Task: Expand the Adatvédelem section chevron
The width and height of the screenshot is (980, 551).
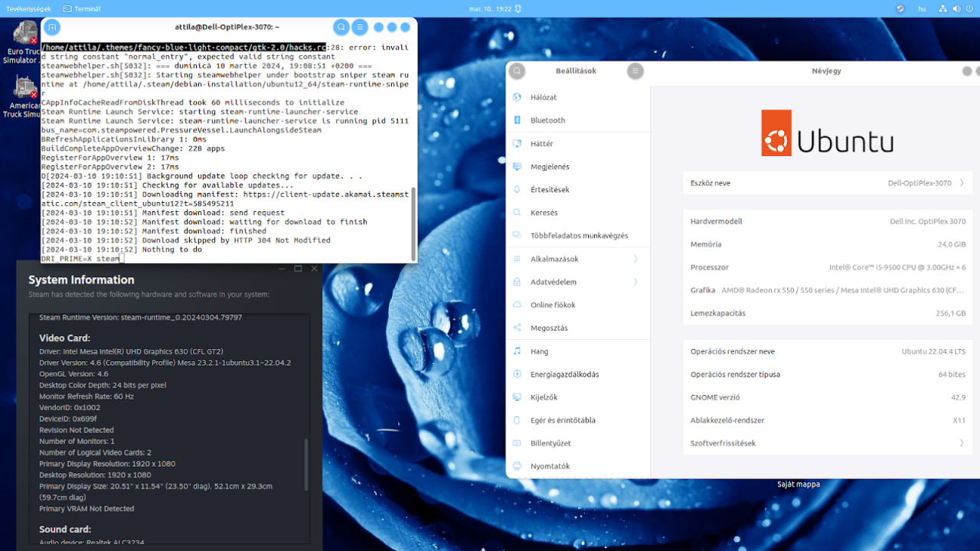Action: click(x=635, y=282)
